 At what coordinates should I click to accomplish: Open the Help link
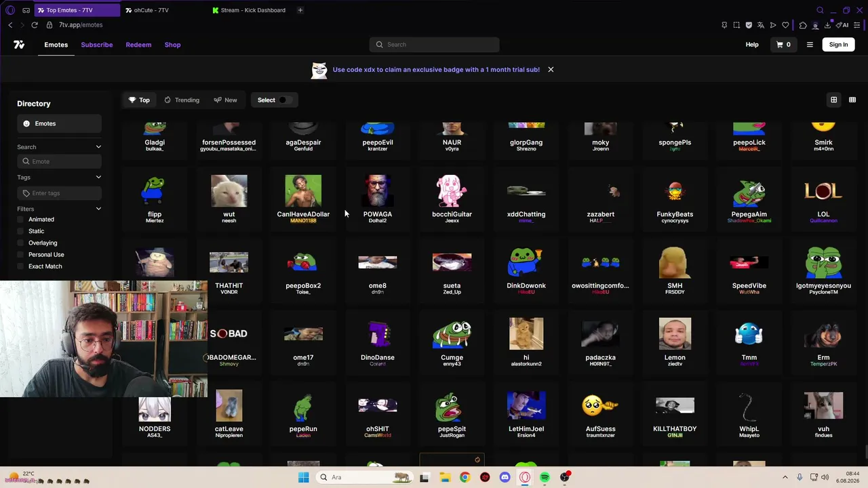[x=752, y=45]
